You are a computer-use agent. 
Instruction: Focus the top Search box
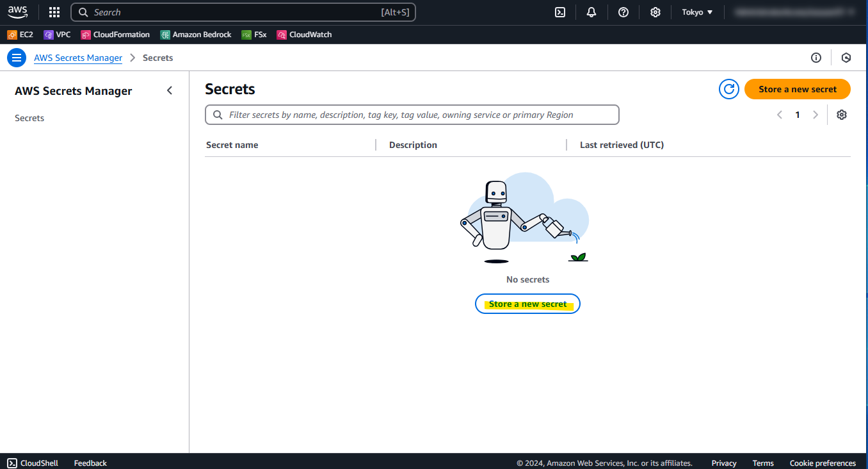[243, 12]
